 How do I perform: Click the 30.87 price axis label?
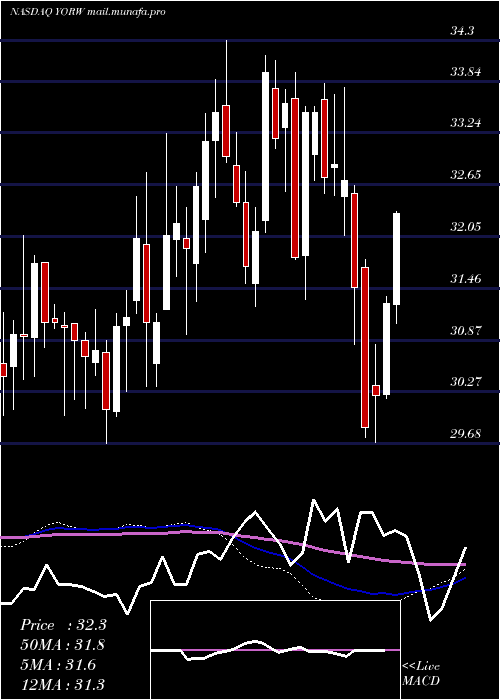point(466,331)
